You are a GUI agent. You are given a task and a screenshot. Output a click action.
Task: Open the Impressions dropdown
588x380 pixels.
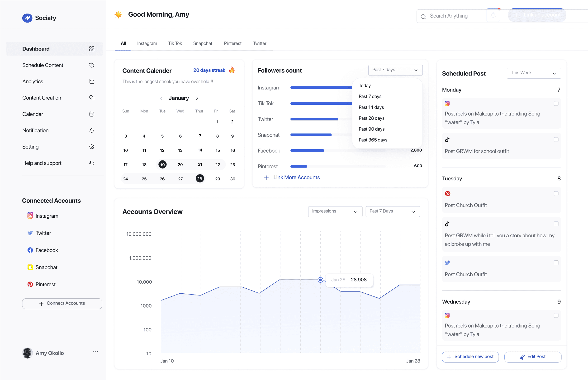point(335,211)
